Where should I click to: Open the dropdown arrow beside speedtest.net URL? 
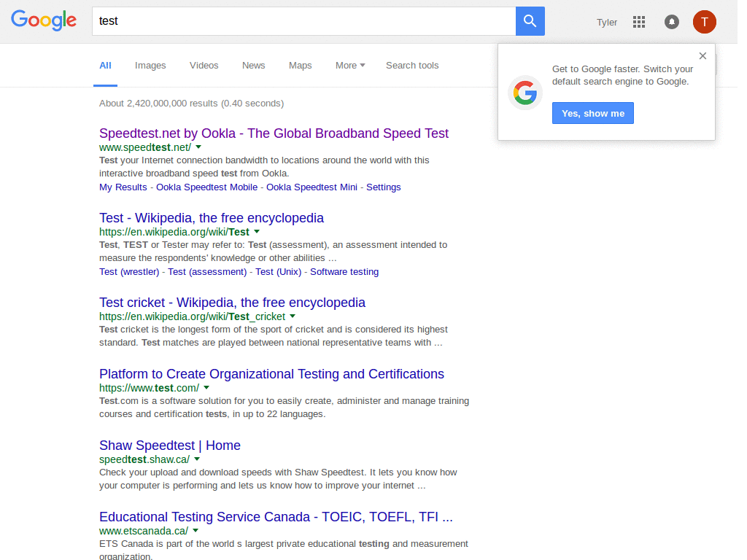[198, 147]
